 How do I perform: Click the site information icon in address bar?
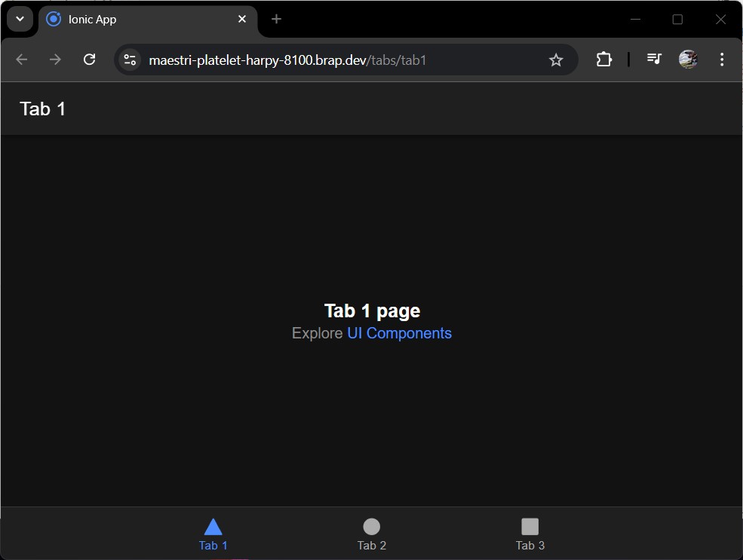129,59
